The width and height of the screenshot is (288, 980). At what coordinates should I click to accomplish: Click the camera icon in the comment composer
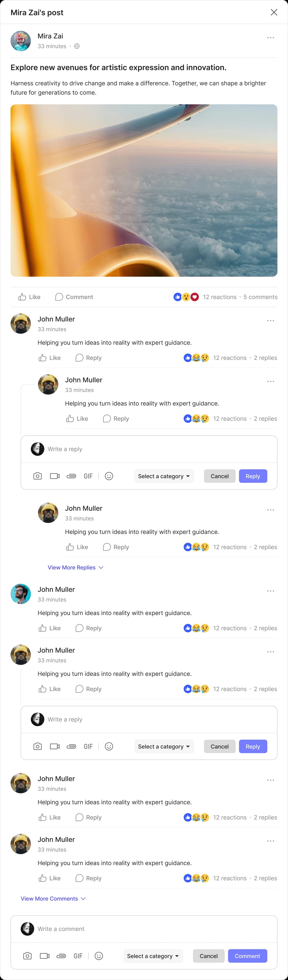click(27, 956)
